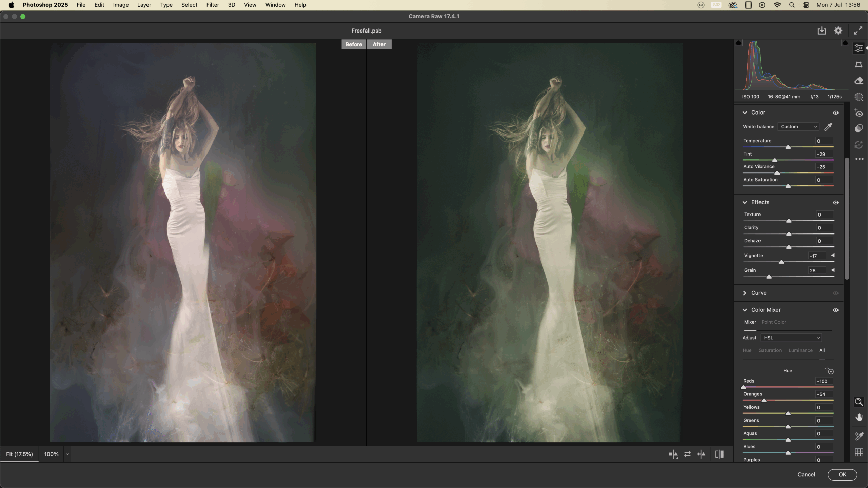The image size is (868, 488).
Task: Toggle Color Mixer panel visibility eye
Action: [x=836, y=310]
